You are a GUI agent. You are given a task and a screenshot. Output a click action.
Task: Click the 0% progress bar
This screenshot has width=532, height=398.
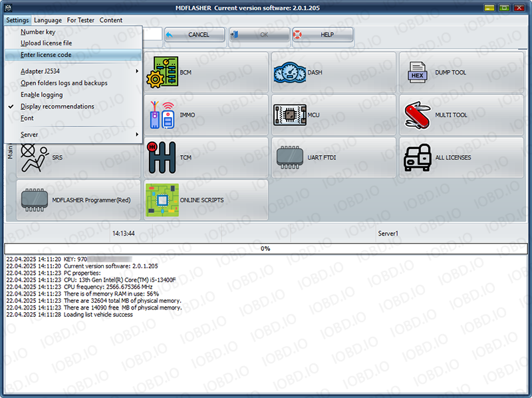point(266,248)
